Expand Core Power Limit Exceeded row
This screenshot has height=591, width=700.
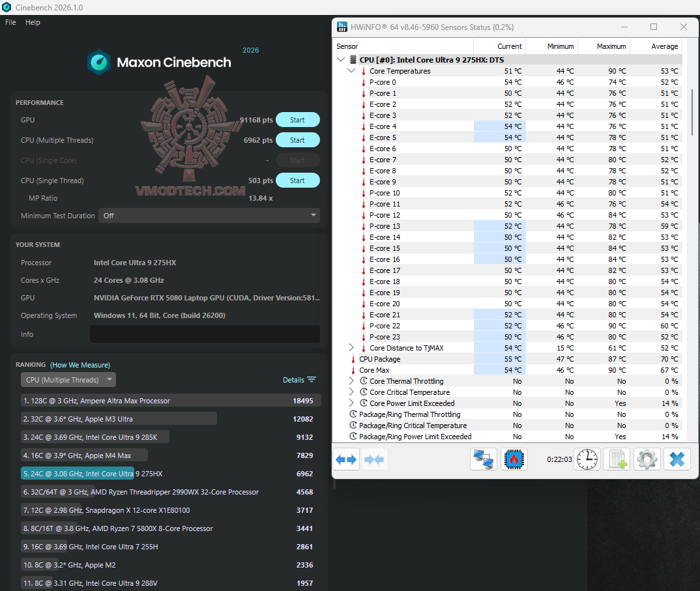pos(351,403)
